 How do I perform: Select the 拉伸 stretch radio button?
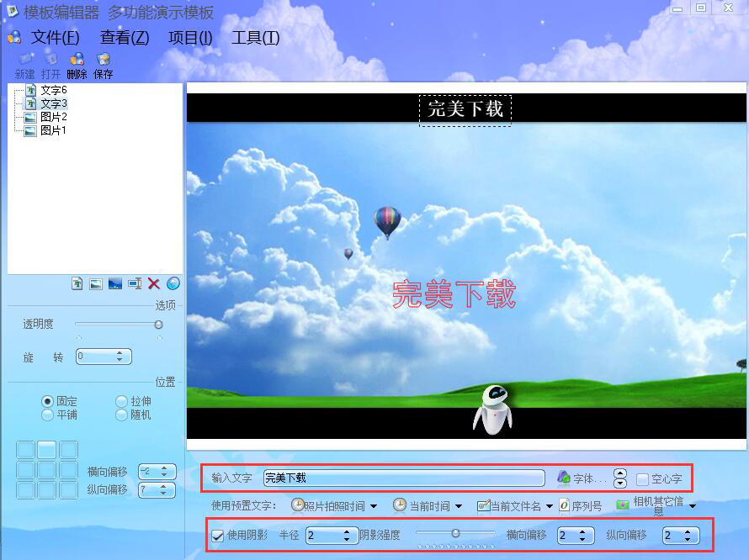click(121, 401)
